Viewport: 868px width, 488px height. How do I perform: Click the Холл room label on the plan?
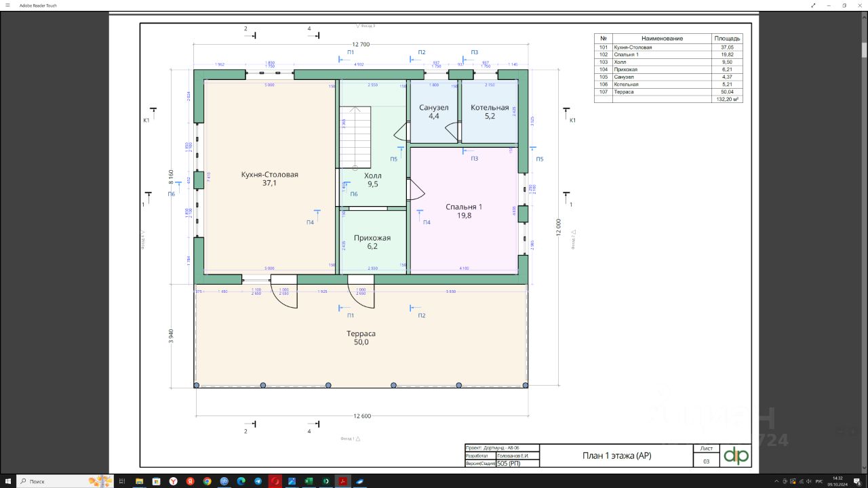click(373, 176)
